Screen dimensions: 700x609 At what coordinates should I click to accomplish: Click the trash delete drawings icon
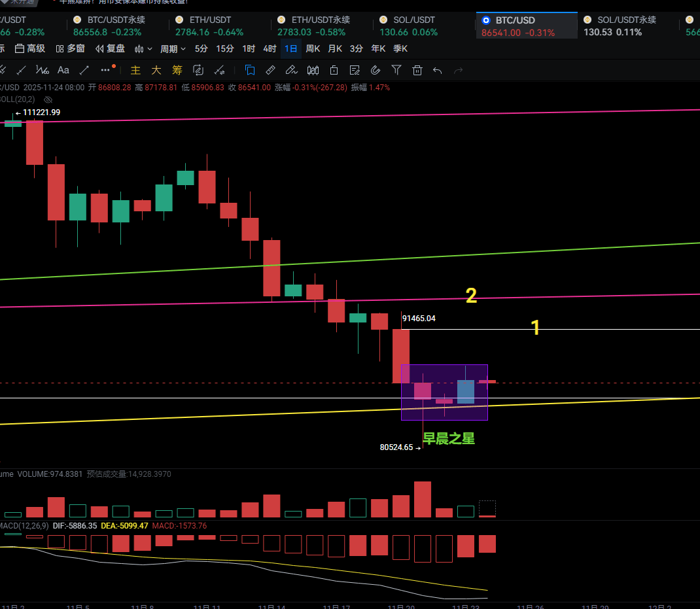(417, 70)
